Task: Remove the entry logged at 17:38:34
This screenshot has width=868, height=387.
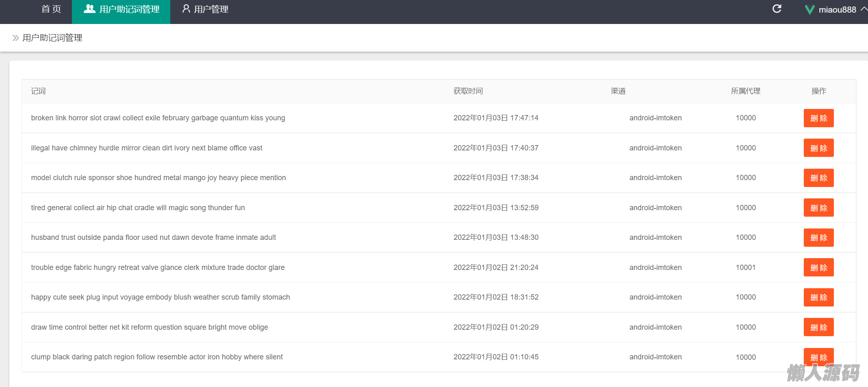Action: [818, 178]
